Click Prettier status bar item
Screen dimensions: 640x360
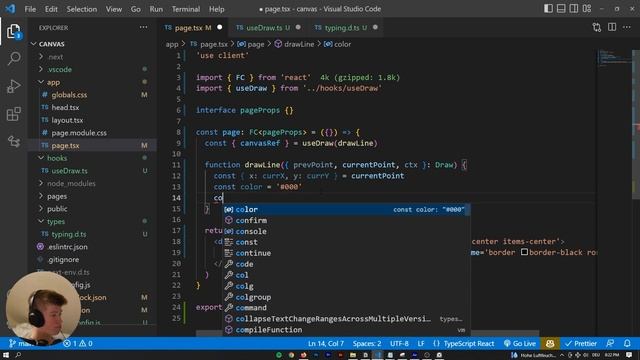click(581, 343)
